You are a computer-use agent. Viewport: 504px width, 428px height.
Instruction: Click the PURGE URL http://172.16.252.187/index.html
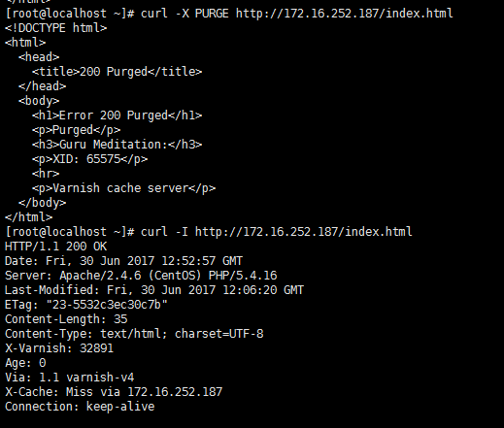point(345,14)
